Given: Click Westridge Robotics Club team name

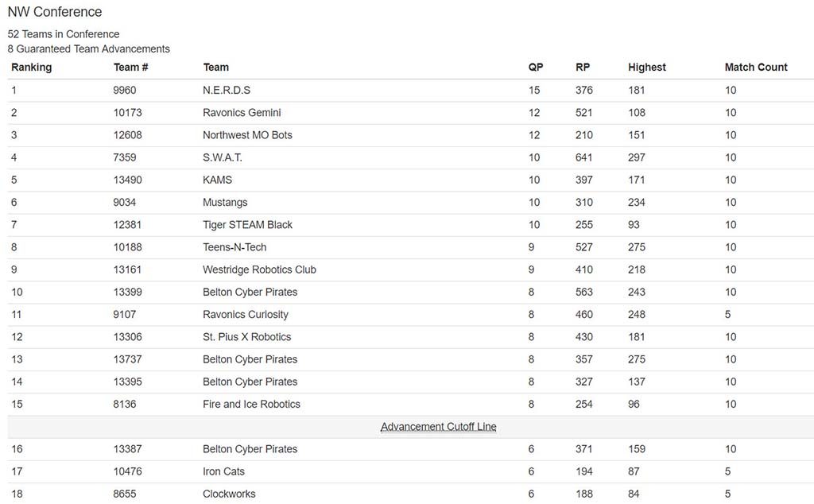Looking at the screenshot, I should click(x=260, y=270).
